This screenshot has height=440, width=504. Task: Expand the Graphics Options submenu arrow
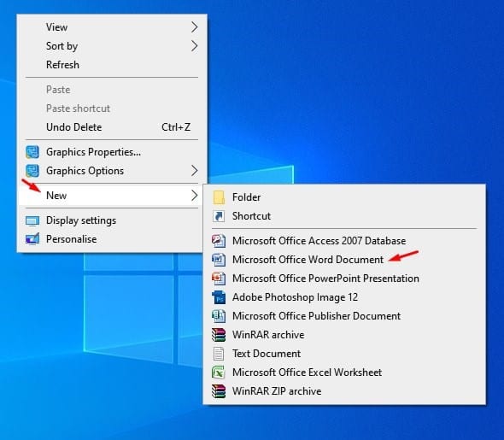tap(194, 171)
